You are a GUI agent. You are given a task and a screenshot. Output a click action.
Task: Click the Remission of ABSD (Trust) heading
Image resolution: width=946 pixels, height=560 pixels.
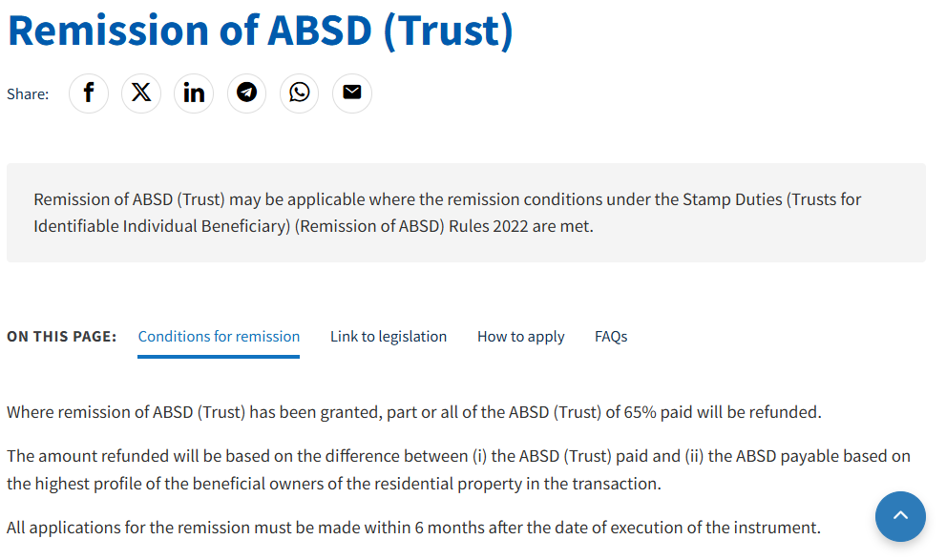pyautogui.click(x=261, y=30)
